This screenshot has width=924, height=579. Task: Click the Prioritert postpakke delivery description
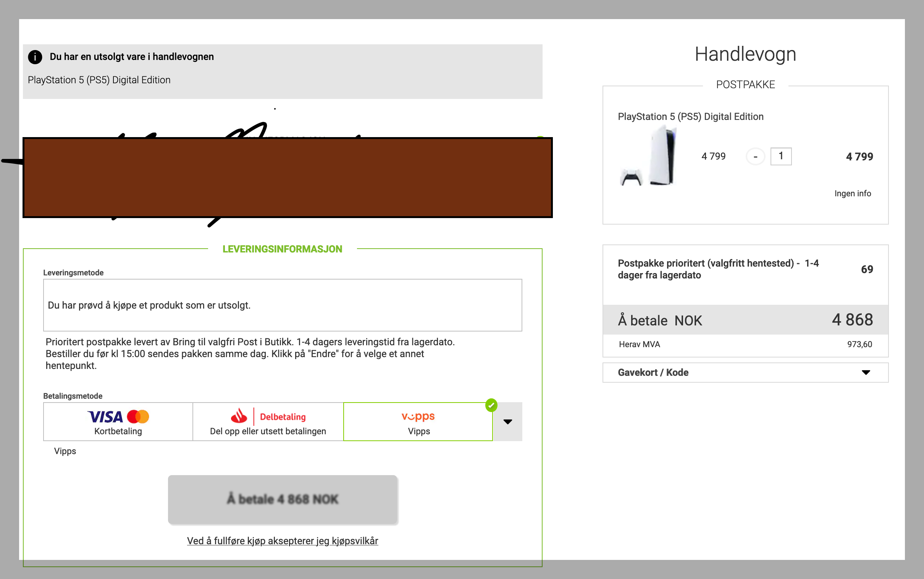pos(250,354)
